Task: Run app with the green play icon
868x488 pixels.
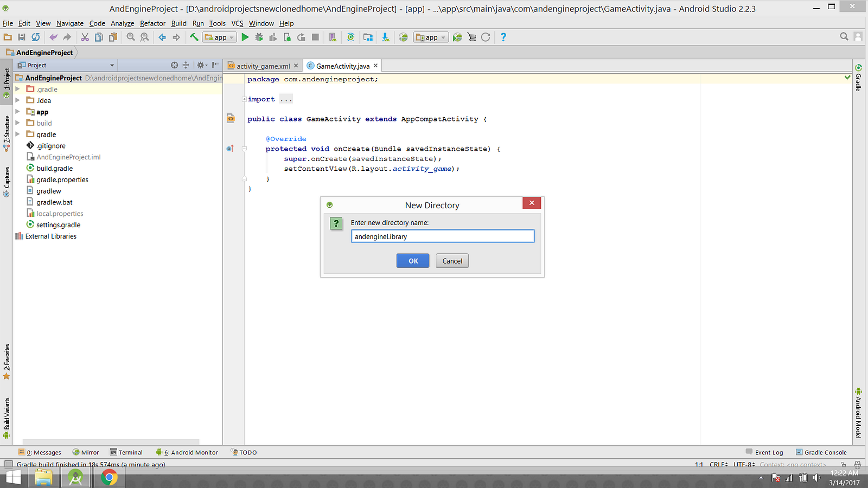Action: (x=245, y=37)
